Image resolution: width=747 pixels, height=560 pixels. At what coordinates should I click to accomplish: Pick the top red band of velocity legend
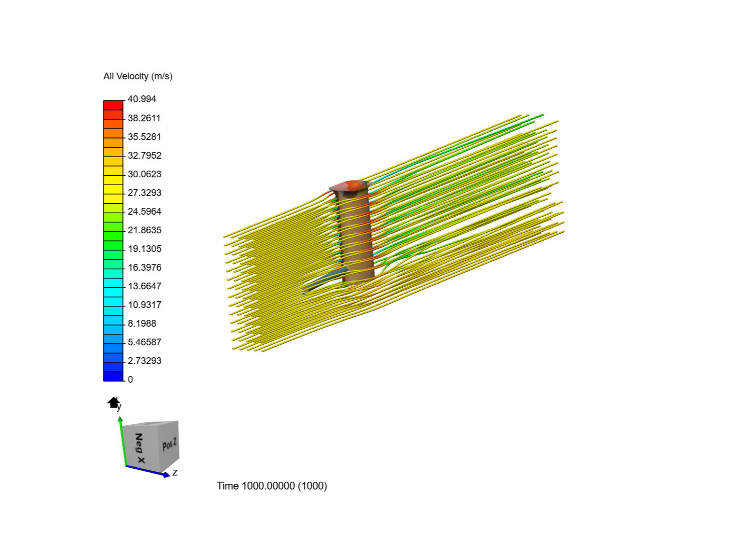(113, 105)
